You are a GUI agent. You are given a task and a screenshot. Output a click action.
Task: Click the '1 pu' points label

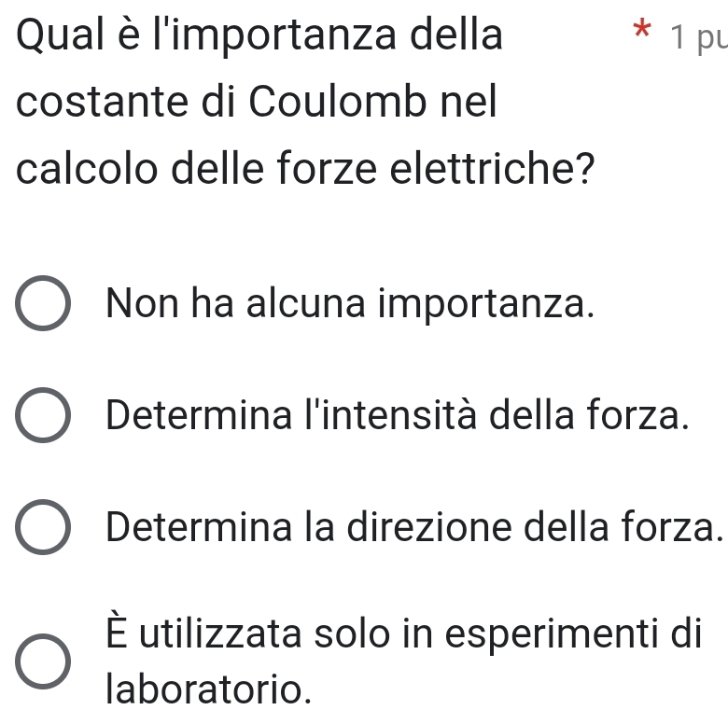coord(699,36)
